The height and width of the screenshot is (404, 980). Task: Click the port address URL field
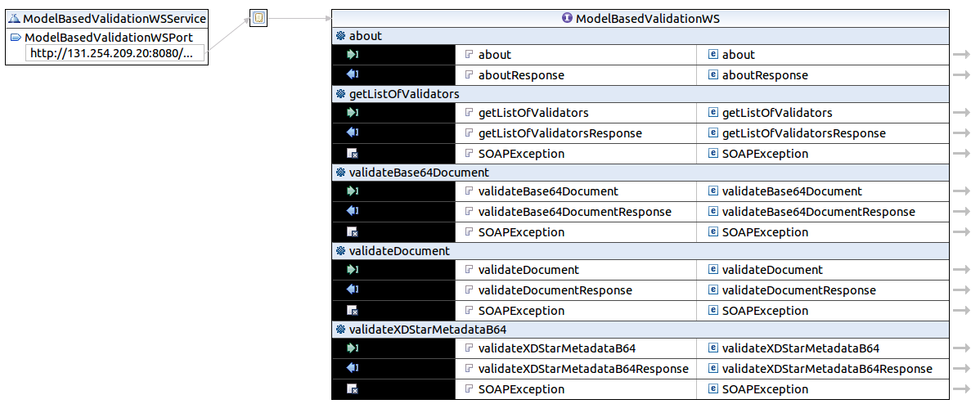[112, 54]
